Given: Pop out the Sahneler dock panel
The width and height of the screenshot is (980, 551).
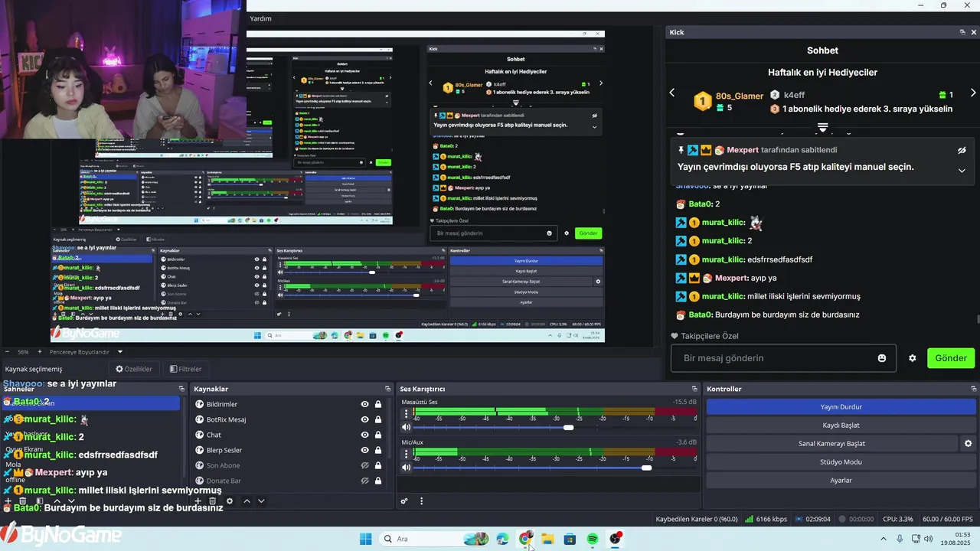Looking at the screenshot, I should 181,389.
